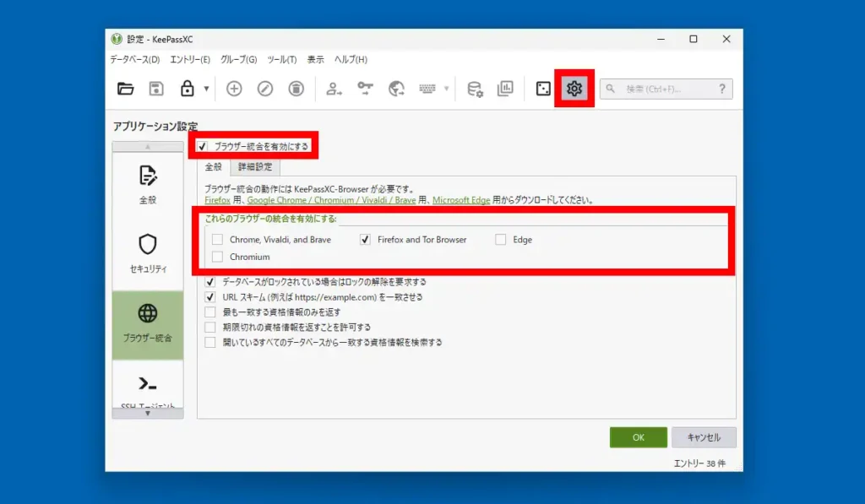Open the Google Chrome / Chromium / Vivaldi / Brave link

point(331,200)
